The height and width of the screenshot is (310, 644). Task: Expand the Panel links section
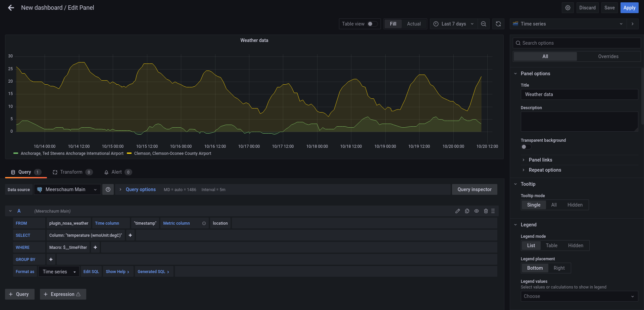pyautogui.click(x=540, y=160)
